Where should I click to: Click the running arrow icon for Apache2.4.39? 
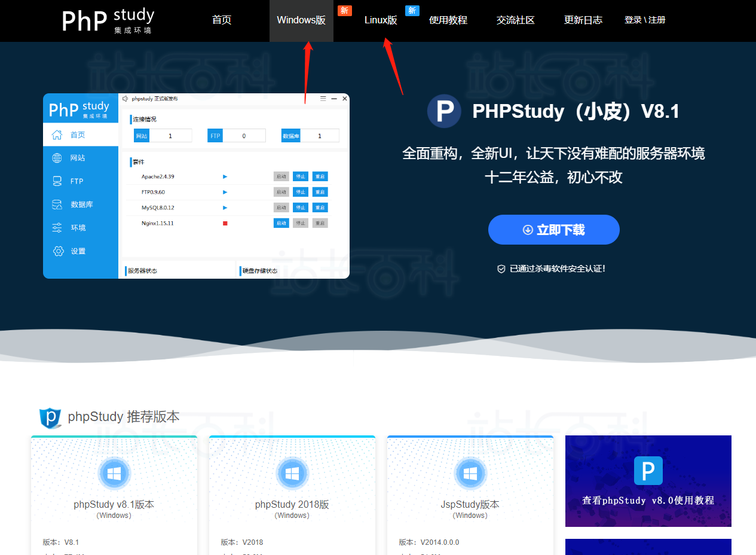[x=225, y=176]
